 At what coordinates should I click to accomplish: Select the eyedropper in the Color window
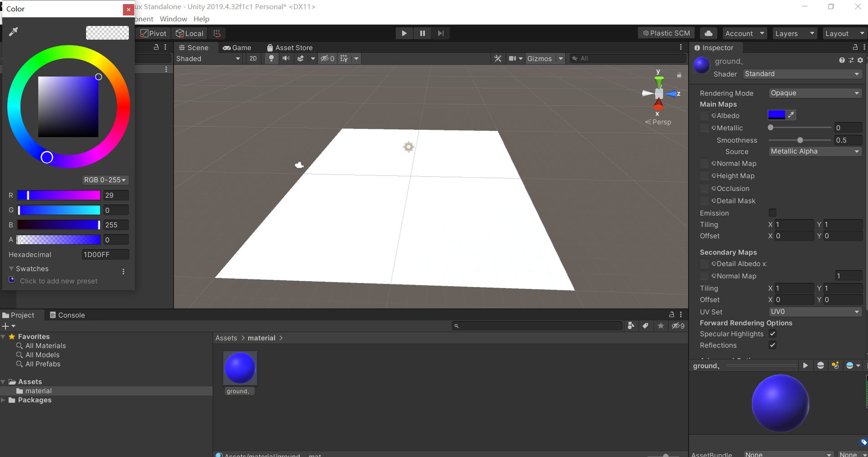(14, 31)
